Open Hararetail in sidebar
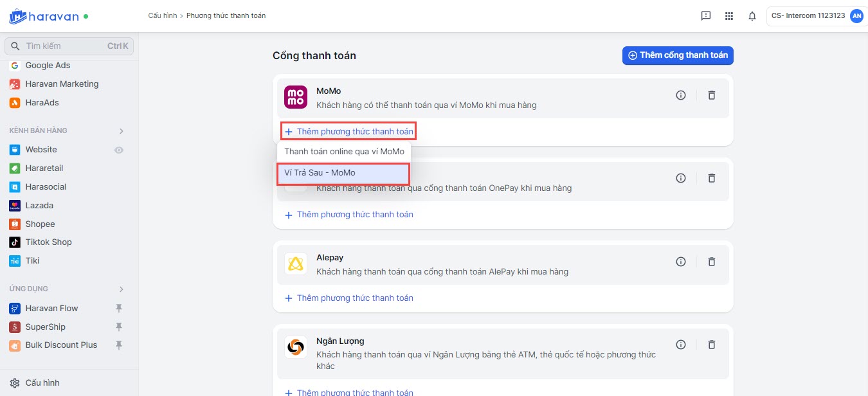 (x=44, y=168)
